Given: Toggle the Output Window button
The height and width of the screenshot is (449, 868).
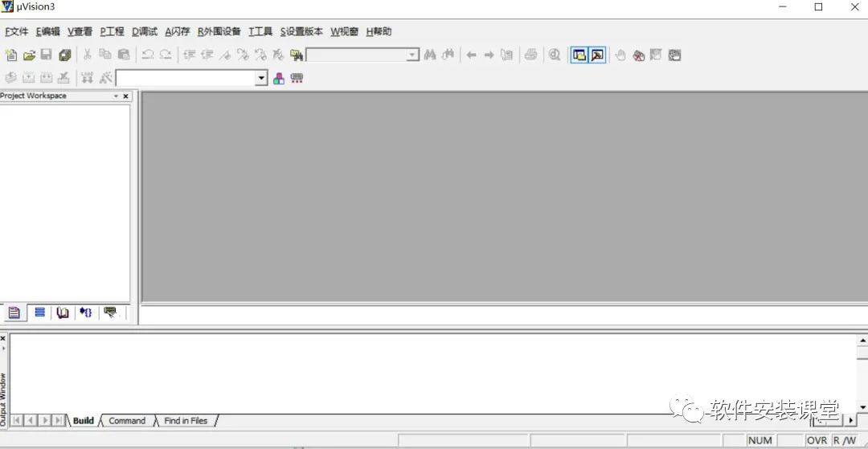Looking at the screenshot, I should tap(597, 55).
